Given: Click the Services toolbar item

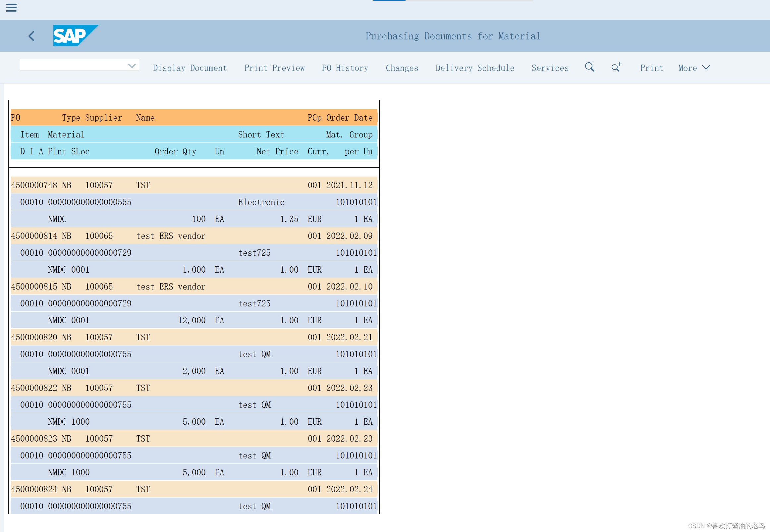Looking at the screenshot, I should [550, 68].
